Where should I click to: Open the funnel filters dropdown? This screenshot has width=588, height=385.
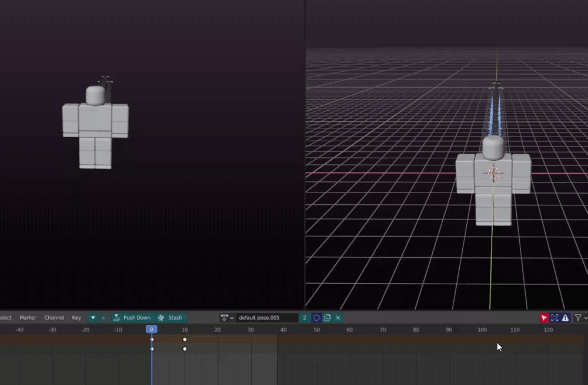[x=580, y=318]
